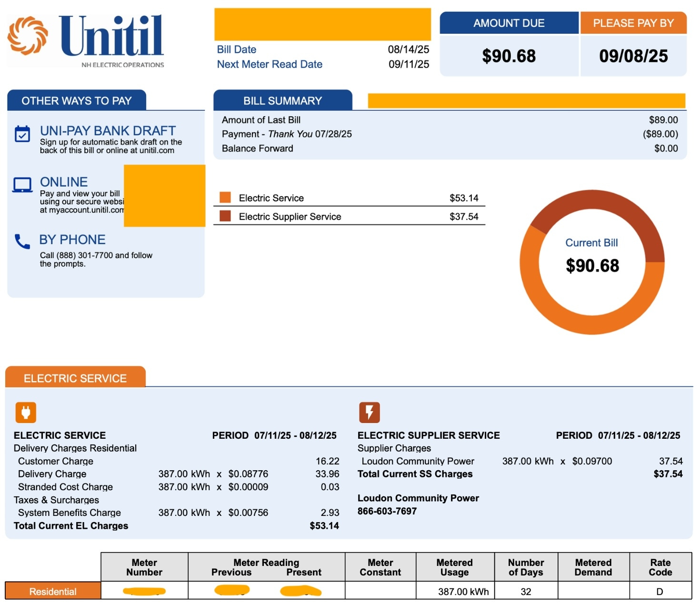Click the Total Current SS Charges label
Viewport: 700px width, 615px height.
point(415,474)
